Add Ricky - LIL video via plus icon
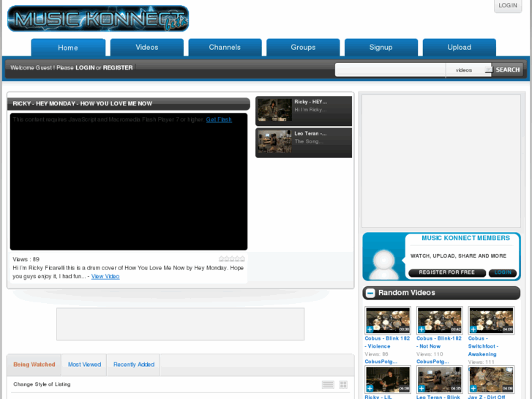This screenshot has width=532, height=399. click(x=370, y=388)
